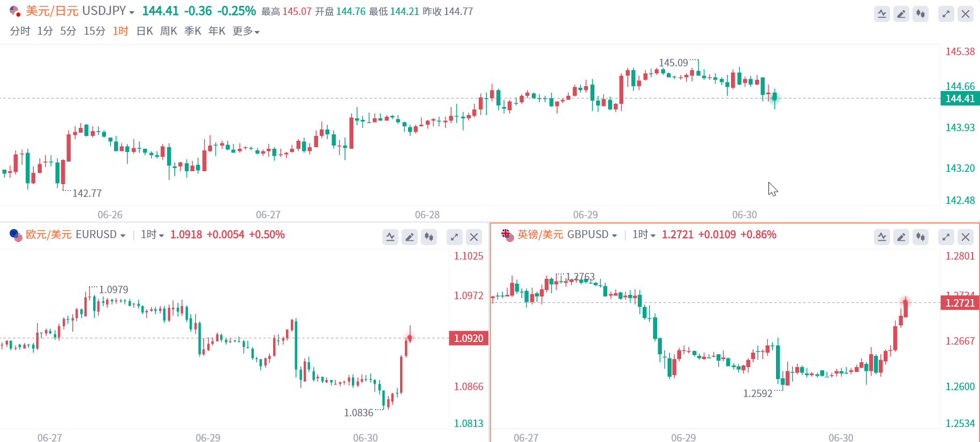Click EURUSD change +0.50% in header
The width and height of the screenshot is (980, 442).
pos(267,235)
